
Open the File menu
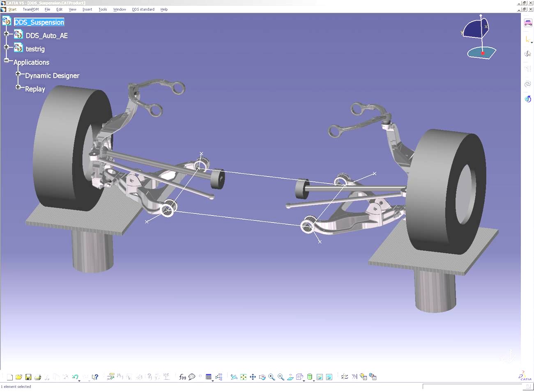pos(47,9)
